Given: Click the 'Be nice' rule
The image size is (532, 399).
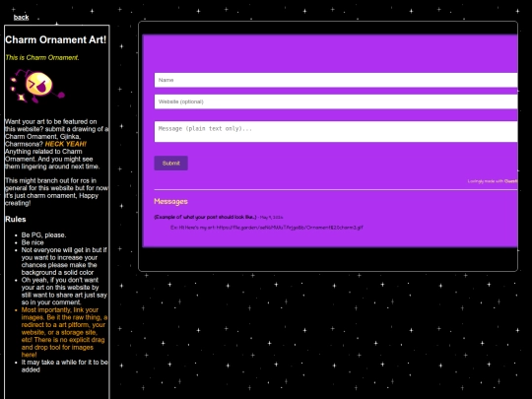Looking at the screenshot, I should click(33, 242).
